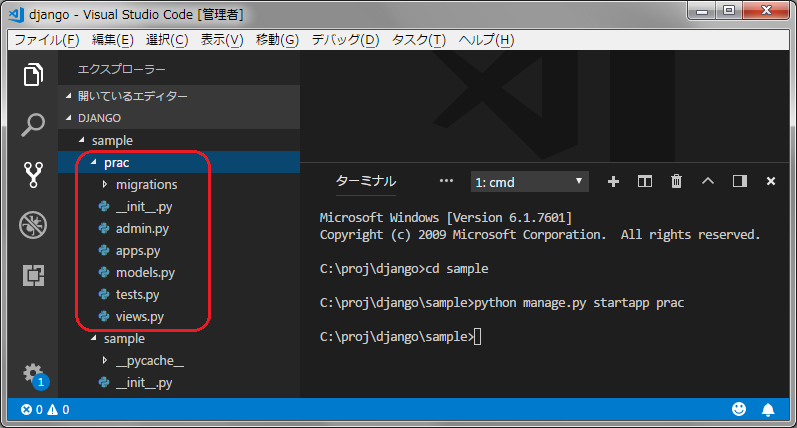Open the Extensions view in activity bar
This screenshot has width=797, height=428.
pos(34,275)
